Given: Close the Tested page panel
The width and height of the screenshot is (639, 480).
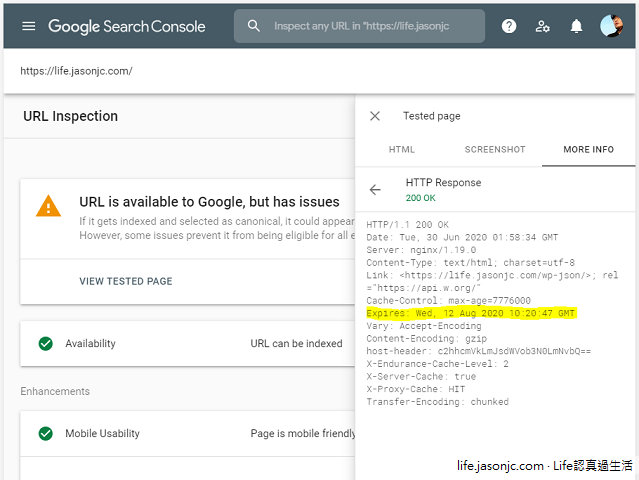Looking at the screenshot, I should [x=375, y=116].
